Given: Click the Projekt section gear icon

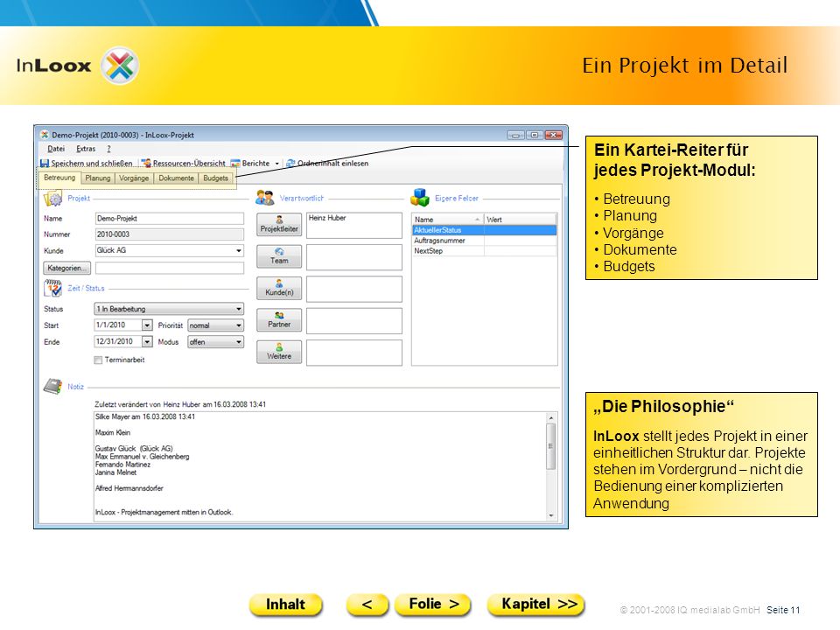Looking at the screenshot, I should (52, 199).
